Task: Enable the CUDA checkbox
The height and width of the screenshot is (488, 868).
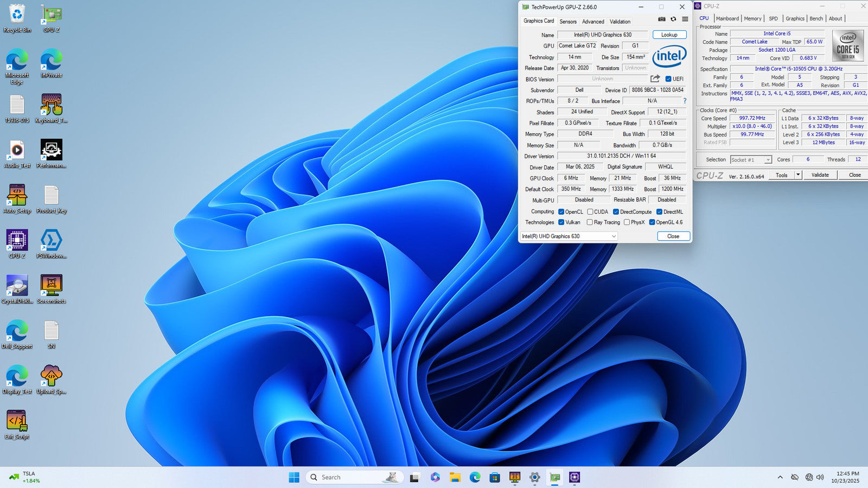Action: click(590, 212)
